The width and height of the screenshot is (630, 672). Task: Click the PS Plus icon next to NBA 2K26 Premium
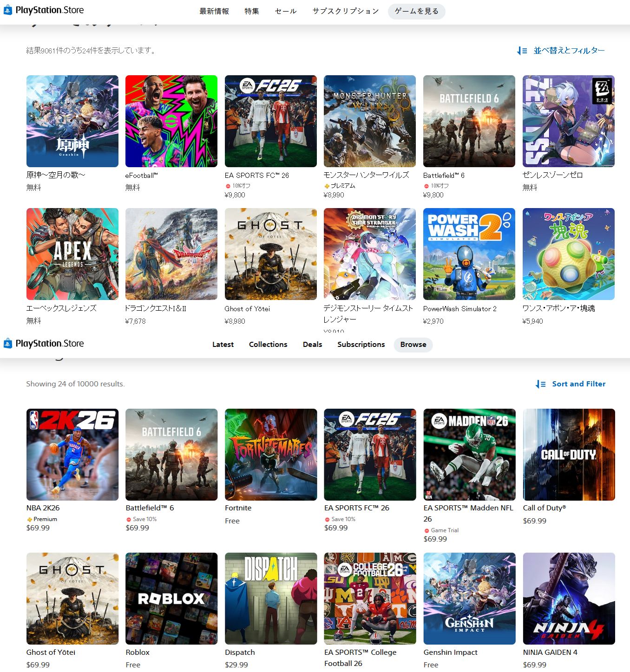[29, 519]
